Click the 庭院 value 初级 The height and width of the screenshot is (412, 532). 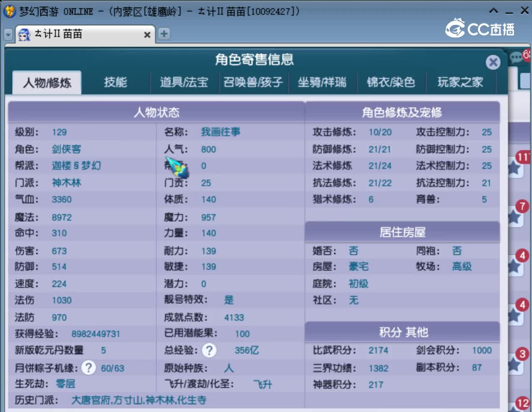click(x=359, y=284)
